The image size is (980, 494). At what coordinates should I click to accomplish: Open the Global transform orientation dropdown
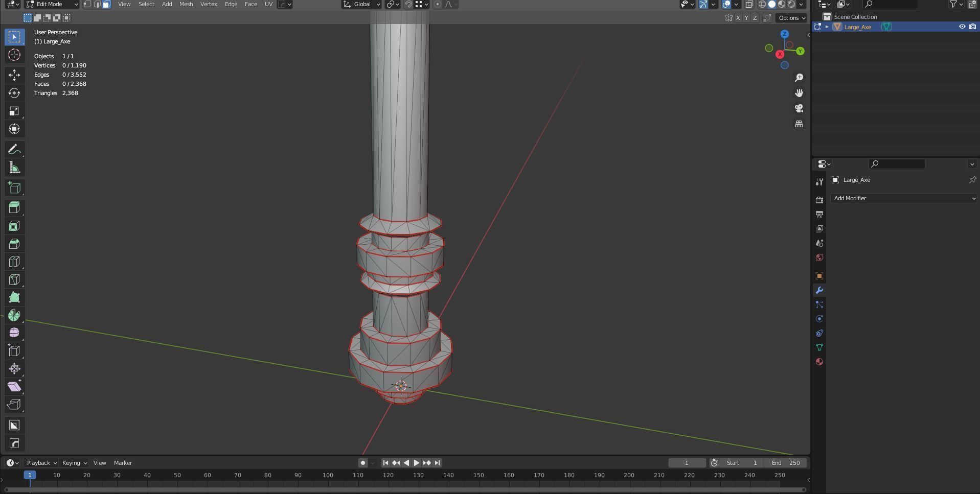(362, 4)
